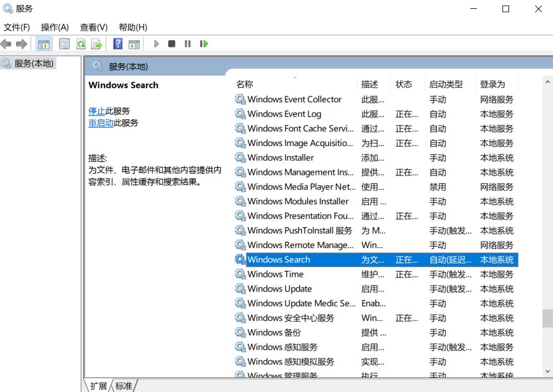Click the Back arrow in the toolbar
Image resolution: width=553 pixels, height=392 pixels.
point(6,44)
